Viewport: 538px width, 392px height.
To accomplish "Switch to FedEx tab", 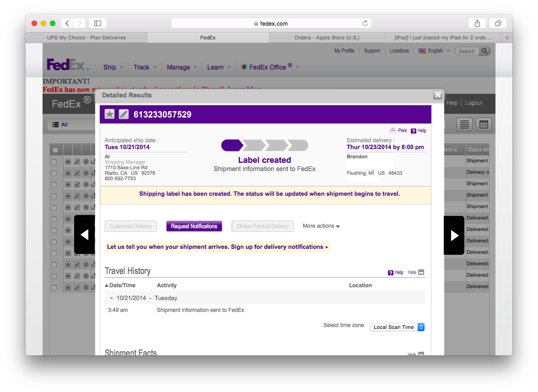I will [x=208, y=38].
